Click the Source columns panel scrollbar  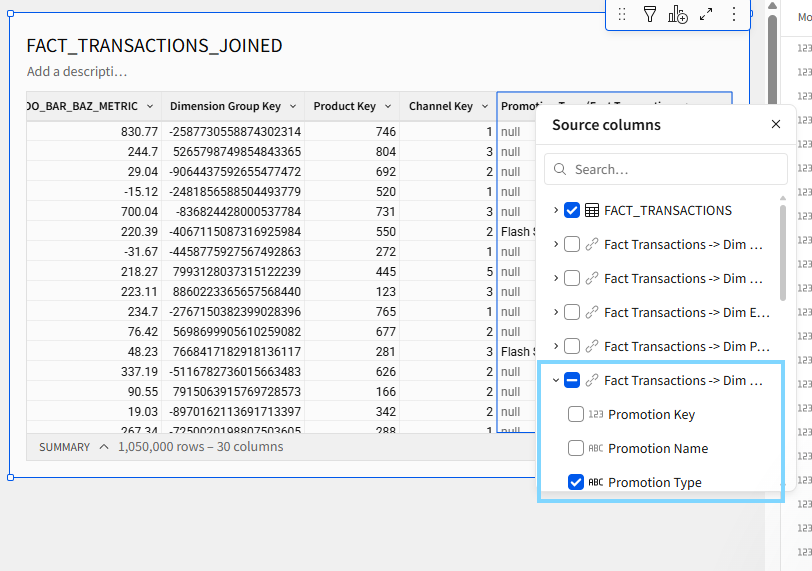tap(782, 253)
